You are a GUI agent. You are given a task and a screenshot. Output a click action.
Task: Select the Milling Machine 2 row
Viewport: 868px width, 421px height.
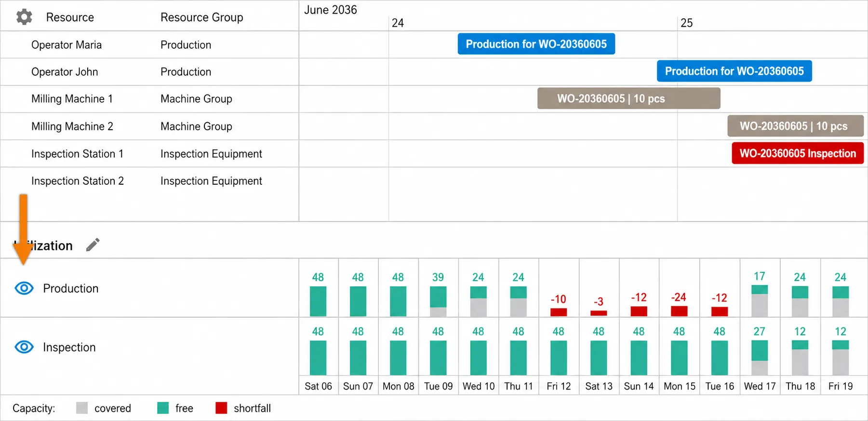[149, 126]
